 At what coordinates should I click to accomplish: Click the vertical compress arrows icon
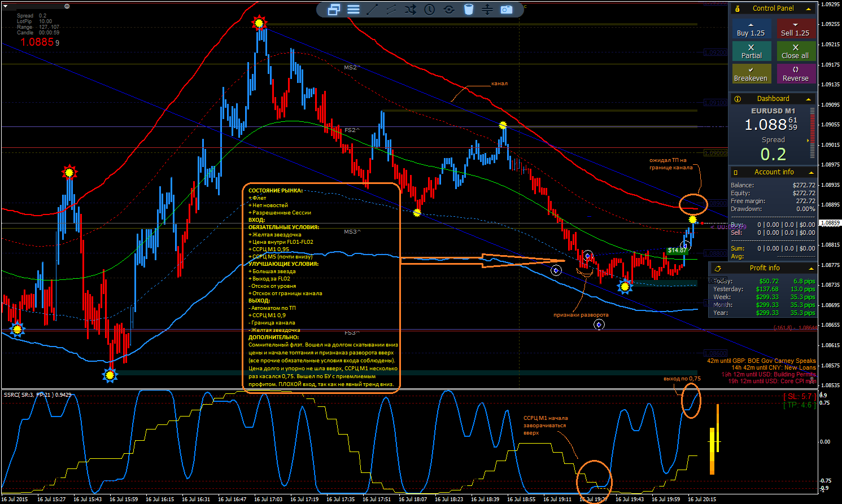tap(487, 9)
